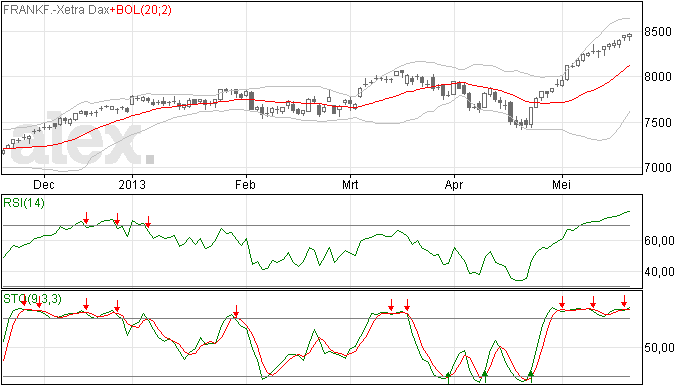Select the 7500 price axis label
Screen dimensions: 690x387
click(658, 123)
